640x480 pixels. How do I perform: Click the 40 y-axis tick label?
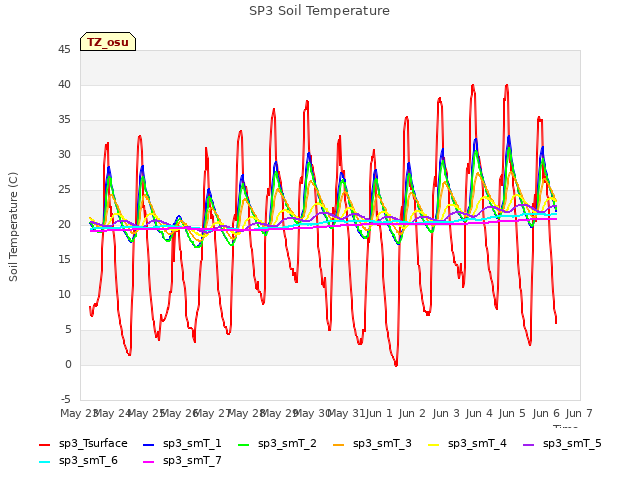(64, 84)
